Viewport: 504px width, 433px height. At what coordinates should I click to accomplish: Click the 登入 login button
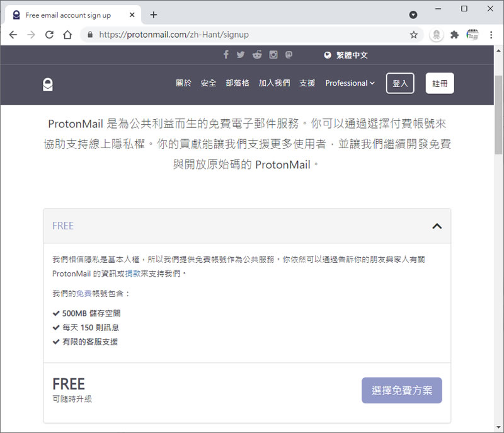point(400,83)
